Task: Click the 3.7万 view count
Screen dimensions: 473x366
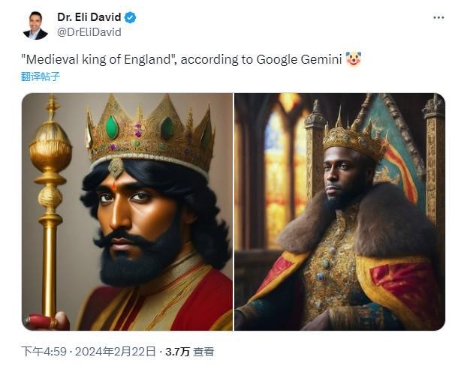Action: [x=177, y=352]
